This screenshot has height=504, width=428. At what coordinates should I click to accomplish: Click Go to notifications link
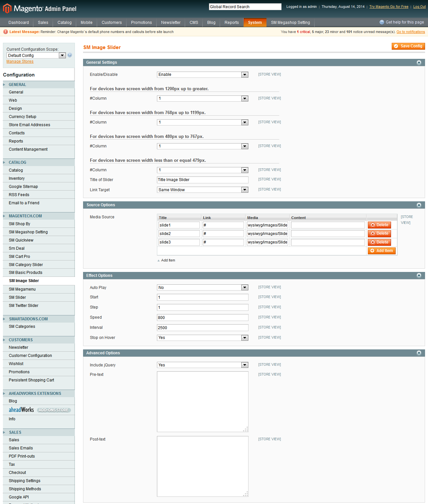click(411, 32)
